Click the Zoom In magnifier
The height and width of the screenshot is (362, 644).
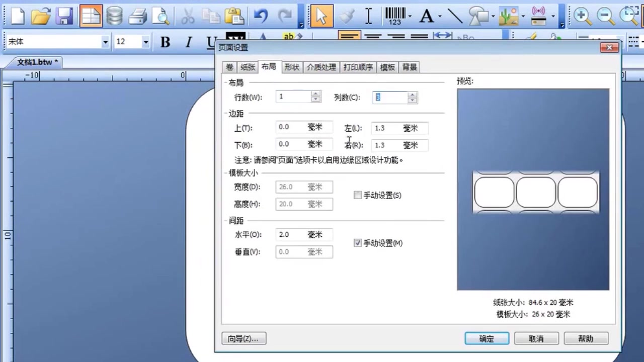click(x=583, y=16)
